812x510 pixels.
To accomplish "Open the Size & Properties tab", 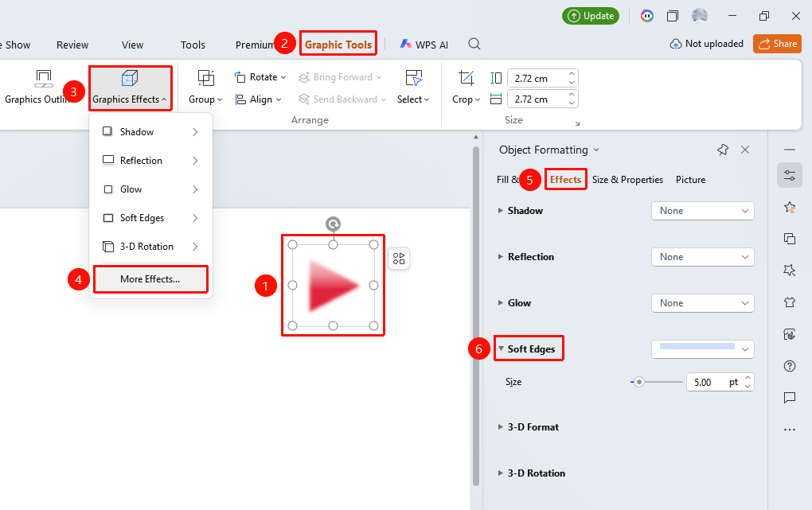I will click(x=627, y=180).
